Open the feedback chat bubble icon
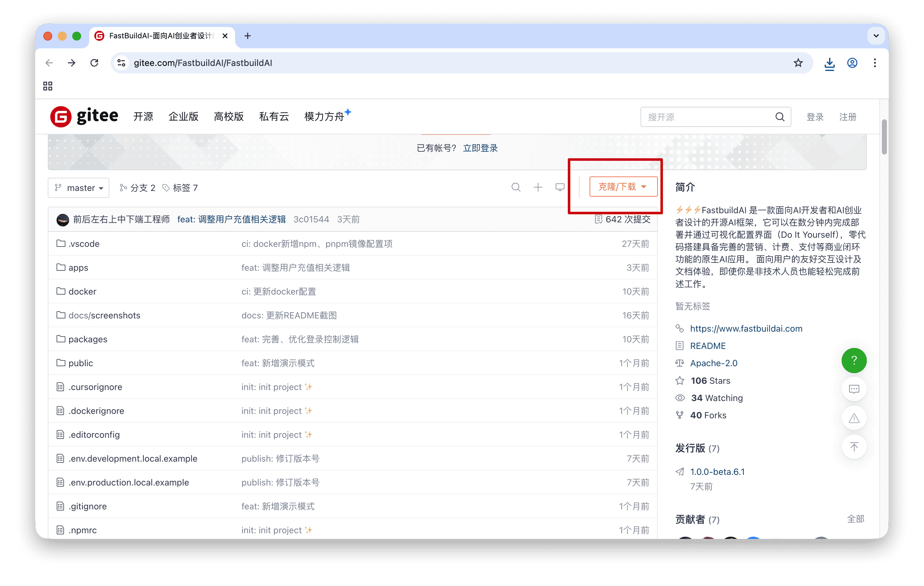924x586 pixels. point(854,389)
